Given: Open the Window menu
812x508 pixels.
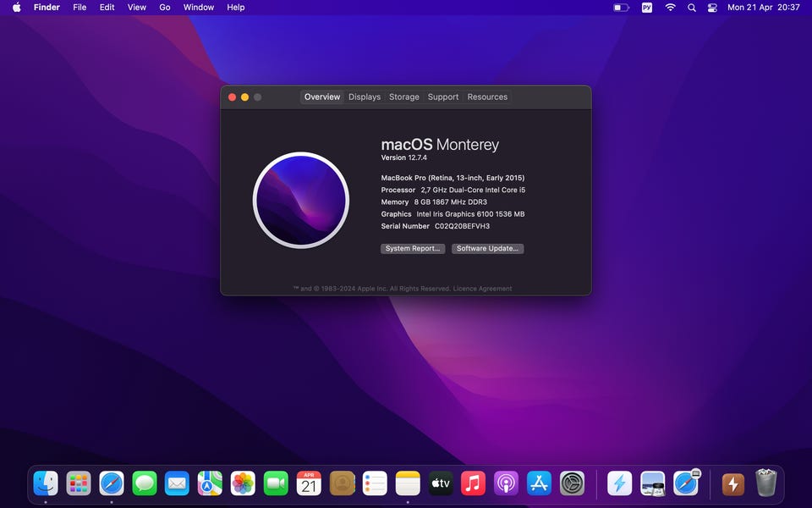Looking at the screenshot, I should pyautogui.click(x=198, y=8).
